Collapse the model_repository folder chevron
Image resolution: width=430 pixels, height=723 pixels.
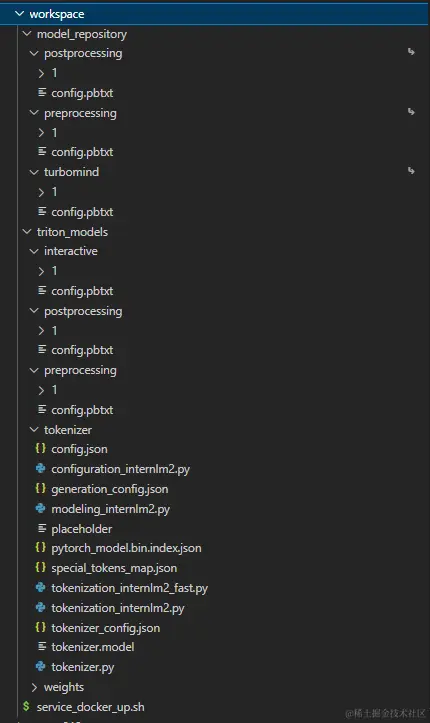click(27, 34)
